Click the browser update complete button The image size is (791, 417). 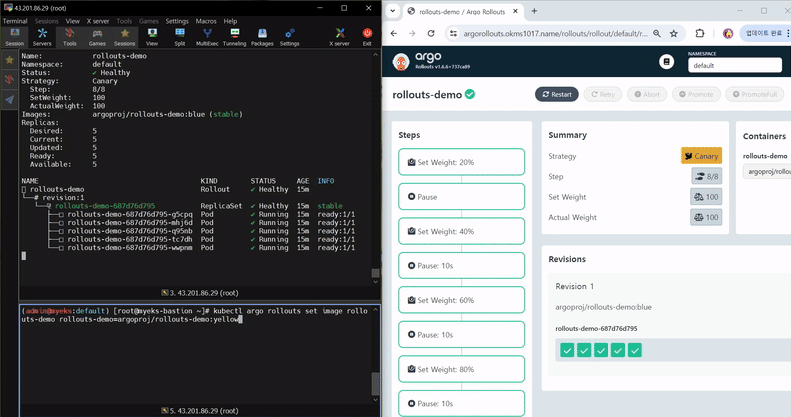[x=765, y=33]
